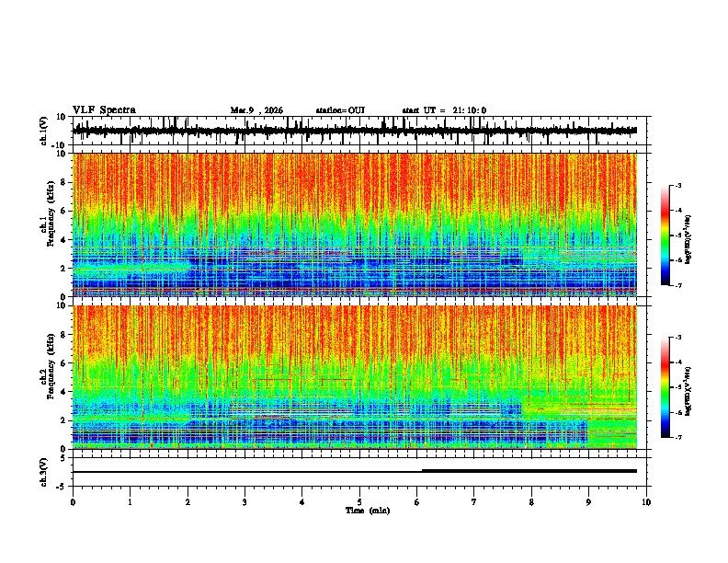Click the "-3" label on ch.1 colorbar
Screen dimensions: 728x563
point(677,185)
